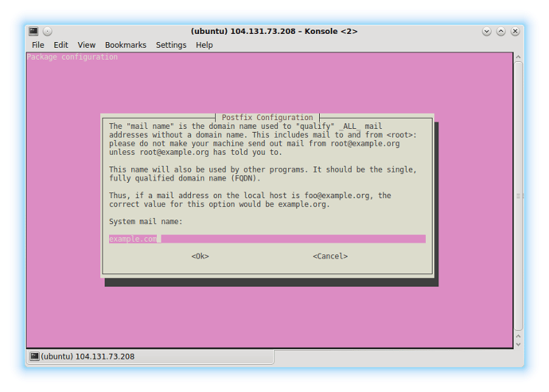Open the Edit menu

pyautogui.click(x=60, y=45)
